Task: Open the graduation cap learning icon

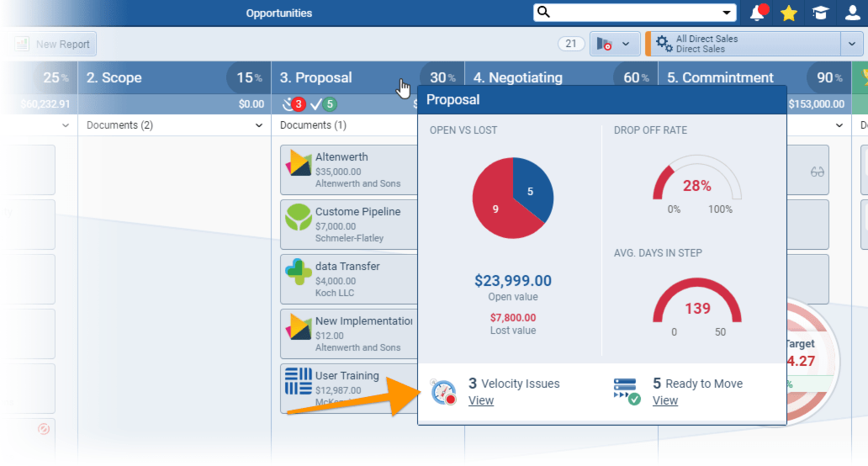Action: (818, 13)
